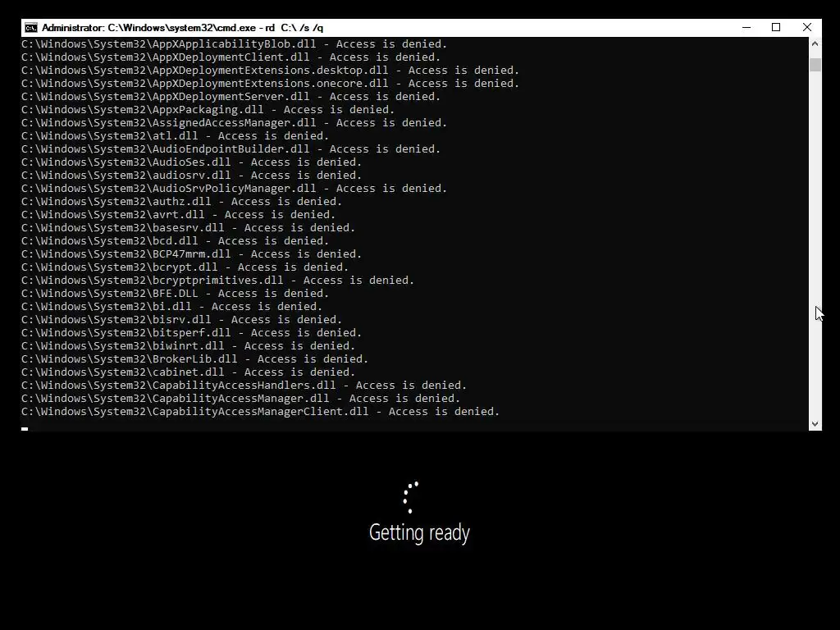Click the scrollbar up arrow

coord(815,43)
